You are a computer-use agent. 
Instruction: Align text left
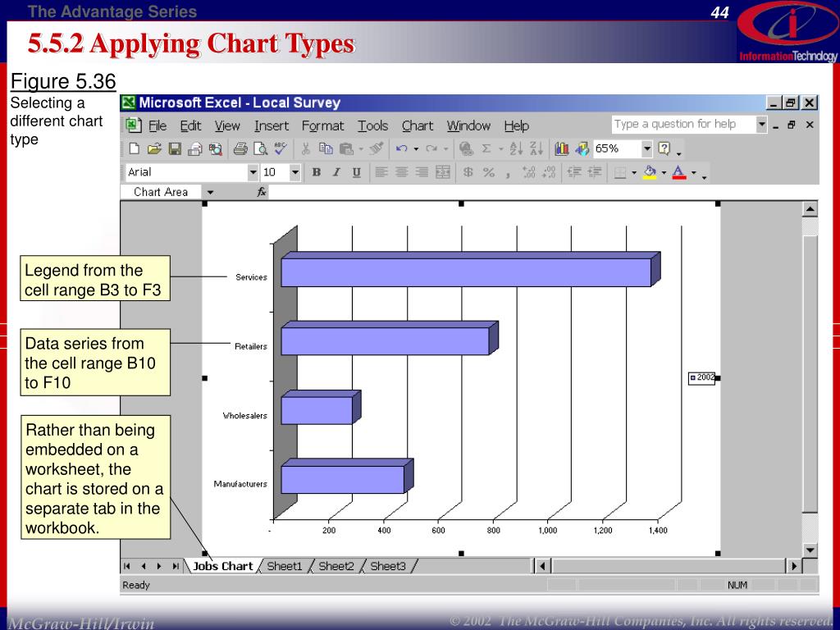tap(381, 172)
